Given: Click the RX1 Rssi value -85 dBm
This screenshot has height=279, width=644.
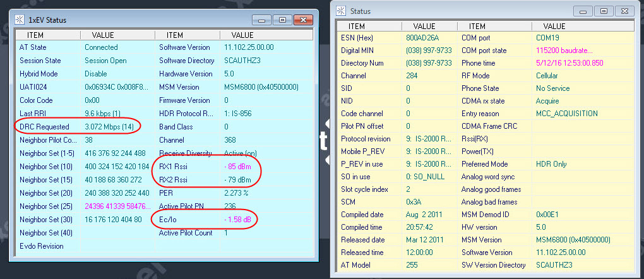Looking at the screenshot, I should pos(241,167).
